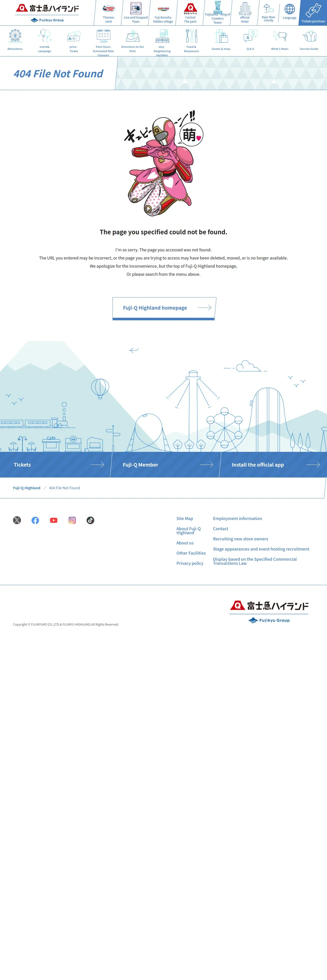The height and width of the screenshot is (980, 327).
Task: Open event & campaign balloon menu
Action: coord(45,41)
